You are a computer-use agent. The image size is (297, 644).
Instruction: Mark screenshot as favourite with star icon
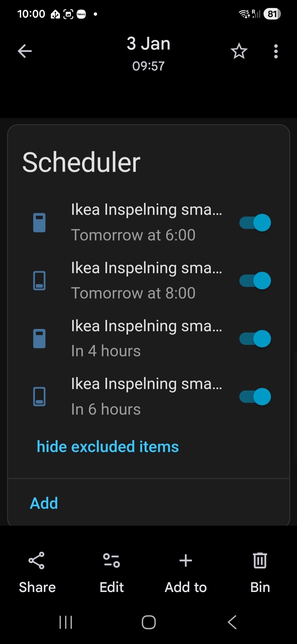pos(239,51)
